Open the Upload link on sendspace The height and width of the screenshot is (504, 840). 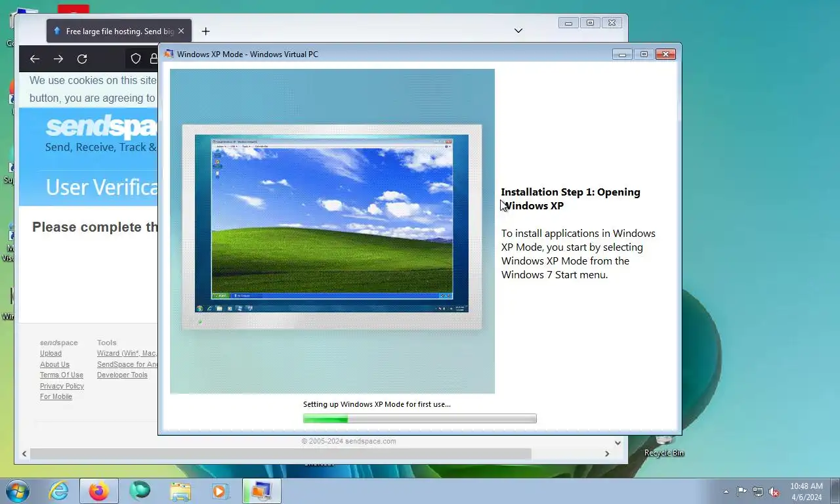pos(51,353)
